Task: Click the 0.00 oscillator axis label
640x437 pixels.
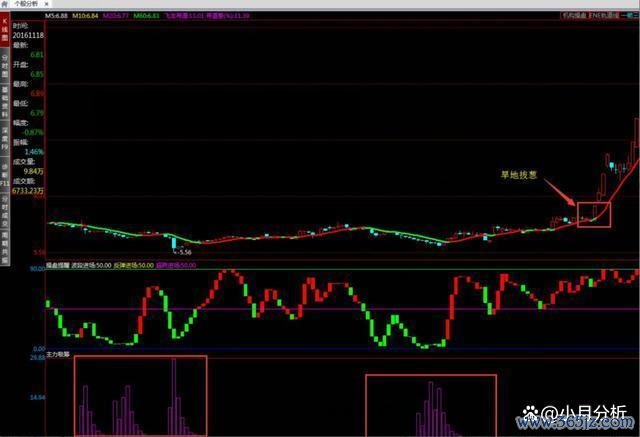Action: click(x=39, y=349)
